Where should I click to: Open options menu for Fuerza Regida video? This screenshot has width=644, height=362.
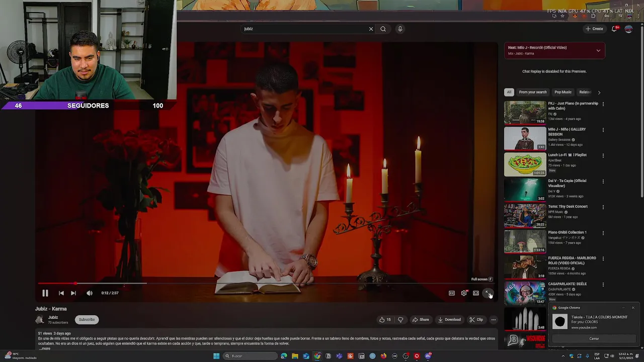coord(603,258)
